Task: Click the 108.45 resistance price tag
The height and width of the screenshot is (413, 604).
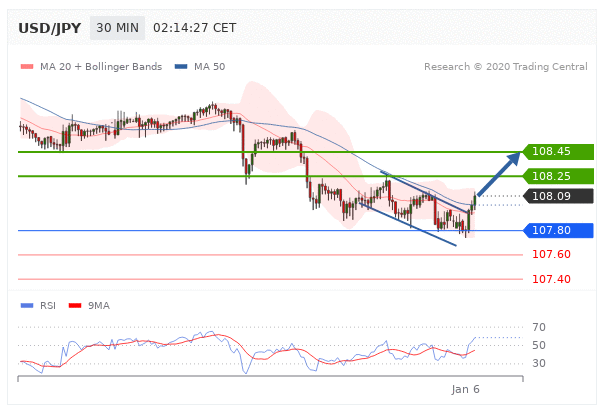Action: click(x=558, y=151)
